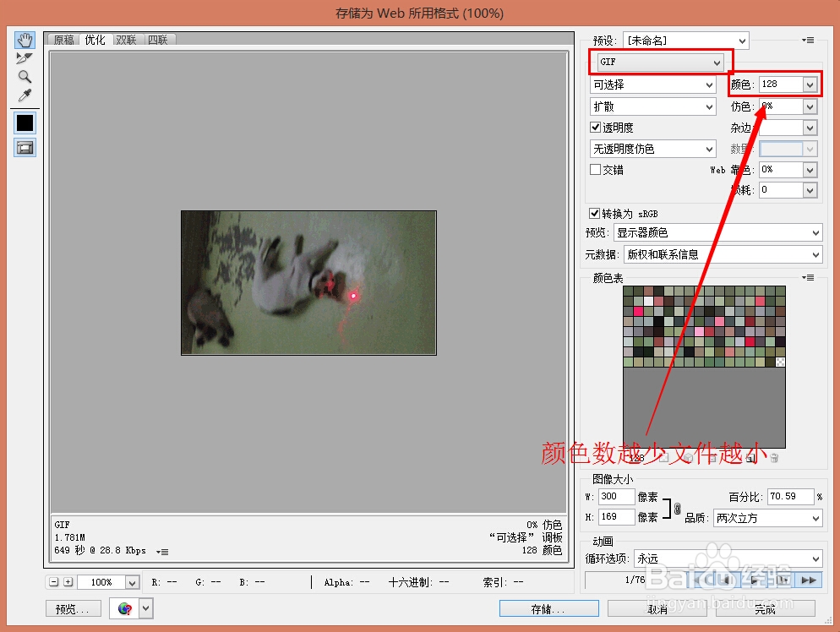This screenshot has width=840, height=632.
Task: Open the 无透明度仿色 dropdown
Action: tap(652, 149)
